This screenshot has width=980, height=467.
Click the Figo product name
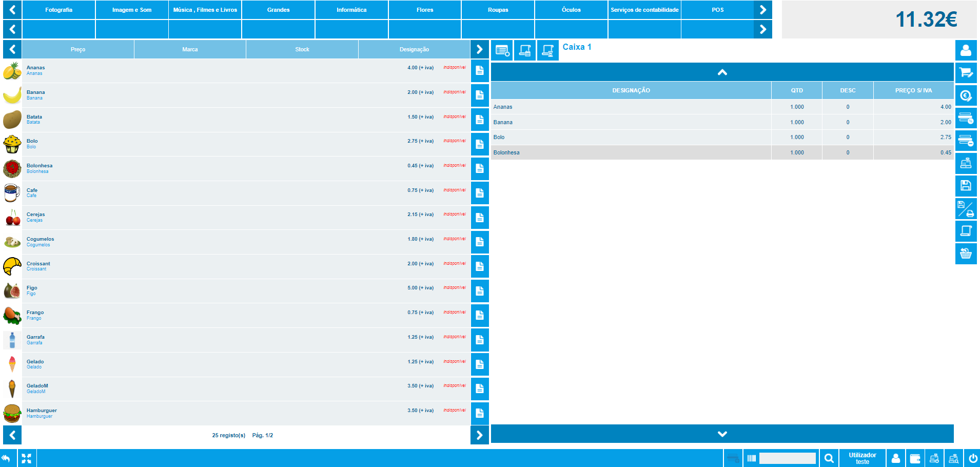[32, 288]
